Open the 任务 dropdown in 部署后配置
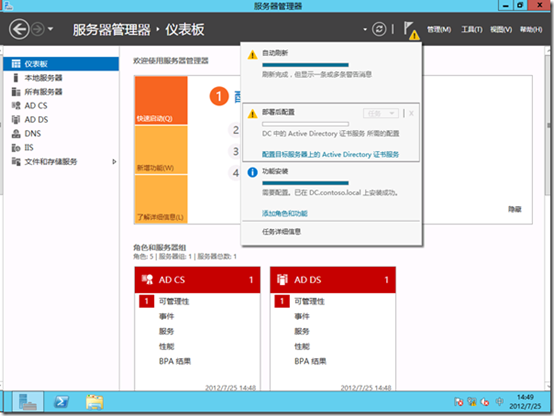 tap(381, 113)
